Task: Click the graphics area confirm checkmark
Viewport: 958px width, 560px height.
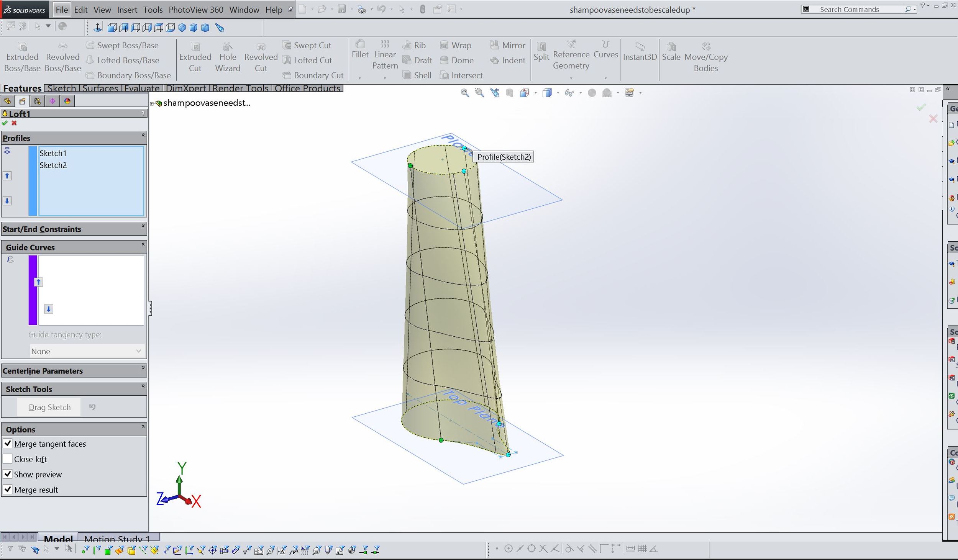Action: (x=921, y=107)
